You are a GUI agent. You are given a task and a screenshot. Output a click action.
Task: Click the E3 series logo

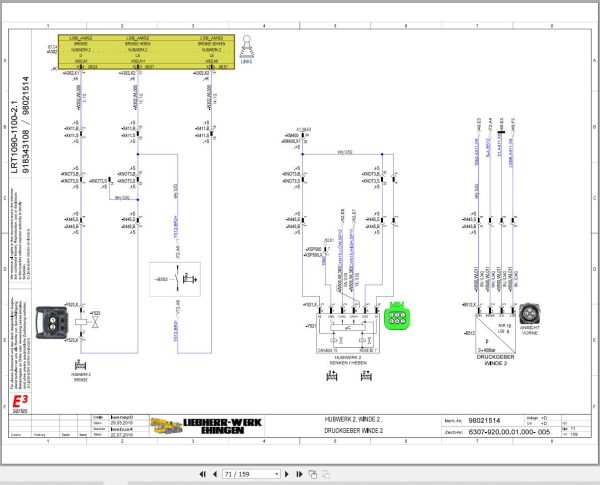(20, 404)
